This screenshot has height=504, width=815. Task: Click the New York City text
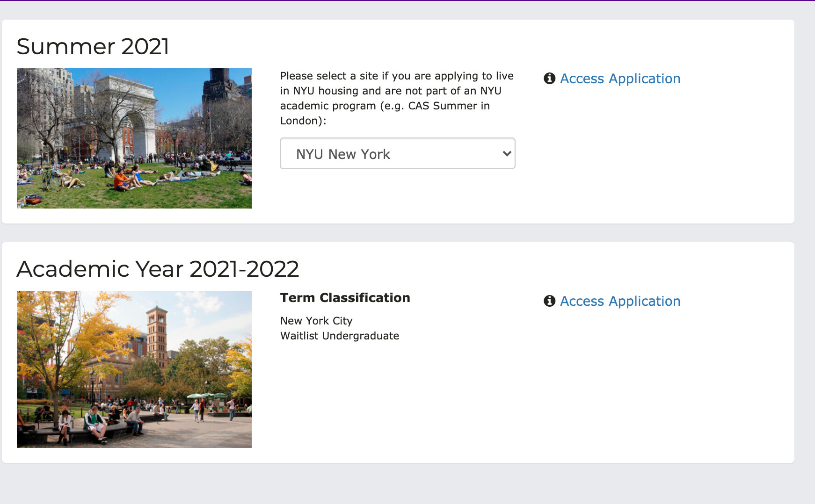click(316, 321)
